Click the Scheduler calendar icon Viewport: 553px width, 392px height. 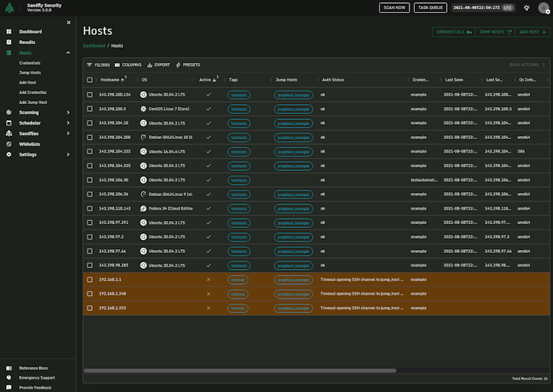pyautogui.click(x=9, y=123)
